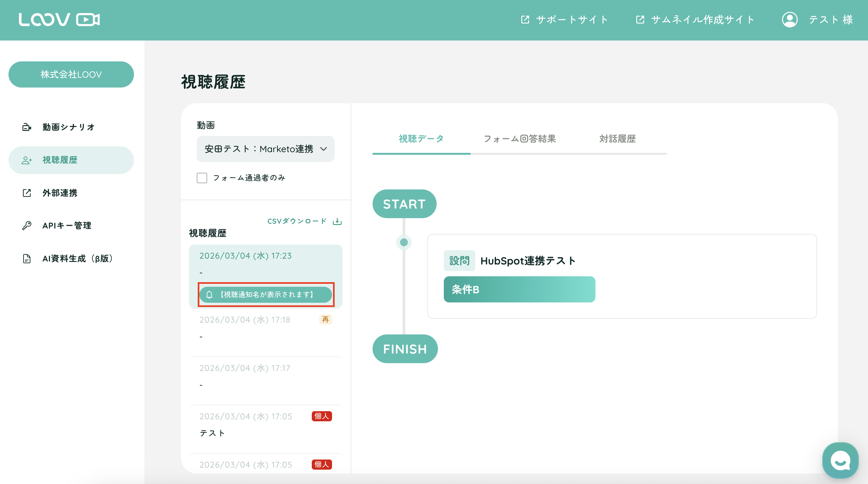This screenshot has height=484, width=868.
Task: Click the timeline node dot under START
Action: pos(404,242)
